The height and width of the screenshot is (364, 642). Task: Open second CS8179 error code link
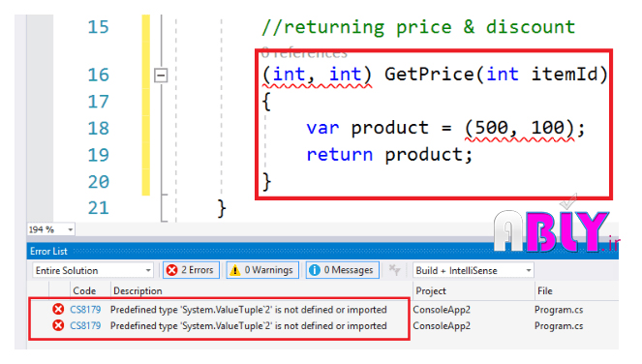[x=85, y=326]
